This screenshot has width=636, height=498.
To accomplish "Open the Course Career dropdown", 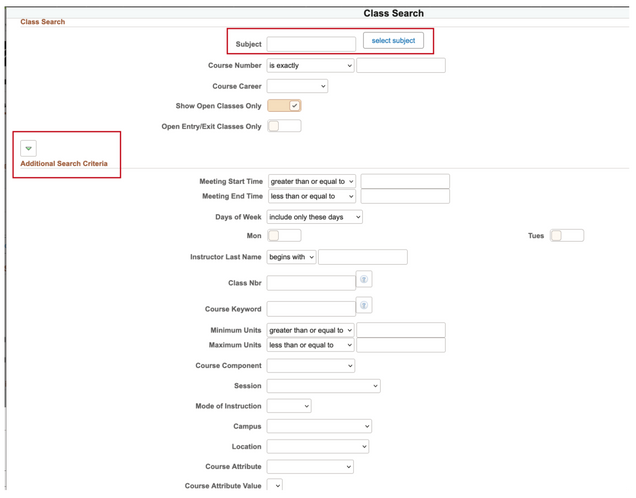I will 297,86.
